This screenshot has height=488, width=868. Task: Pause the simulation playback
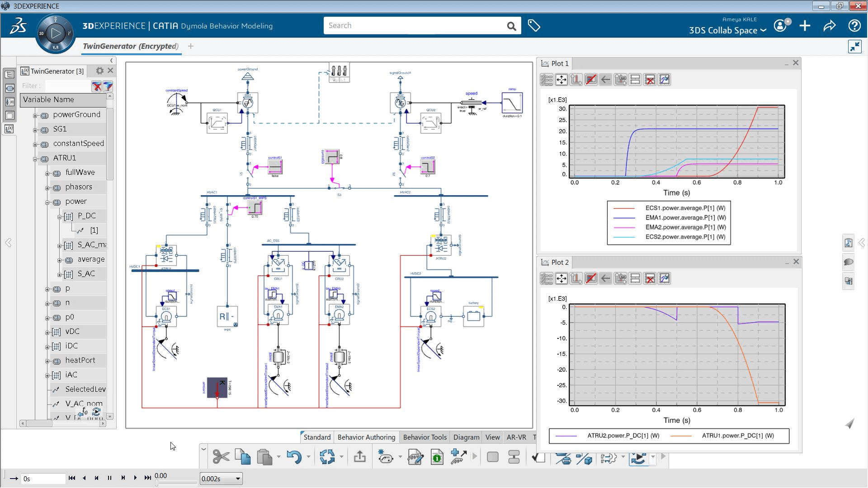pyautogui.click(x=109, y=478)
